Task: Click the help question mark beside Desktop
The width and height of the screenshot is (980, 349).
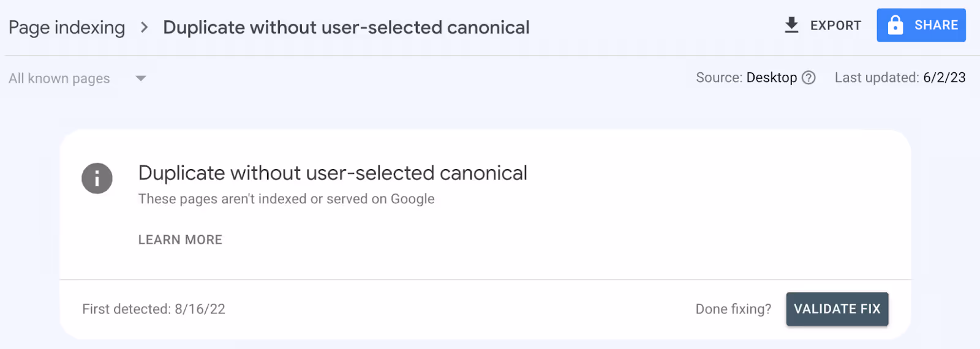Action: click(809, 78)
